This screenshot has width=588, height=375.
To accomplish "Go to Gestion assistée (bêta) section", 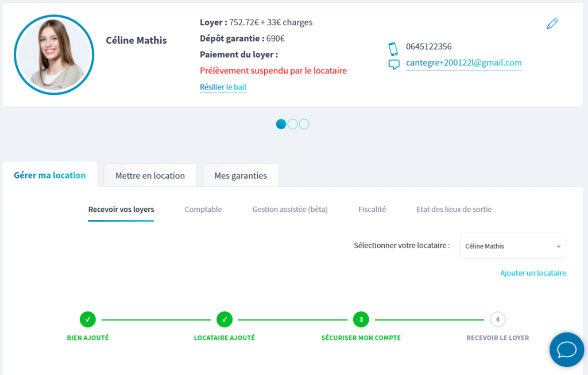I will [x=290, y=210].
